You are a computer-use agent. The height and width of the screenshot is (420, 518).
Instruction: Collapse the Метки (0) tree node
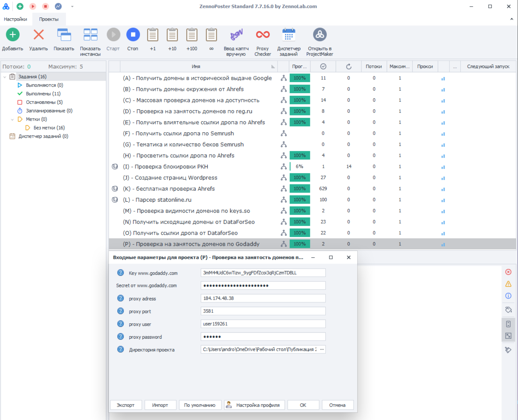point(12,119)
